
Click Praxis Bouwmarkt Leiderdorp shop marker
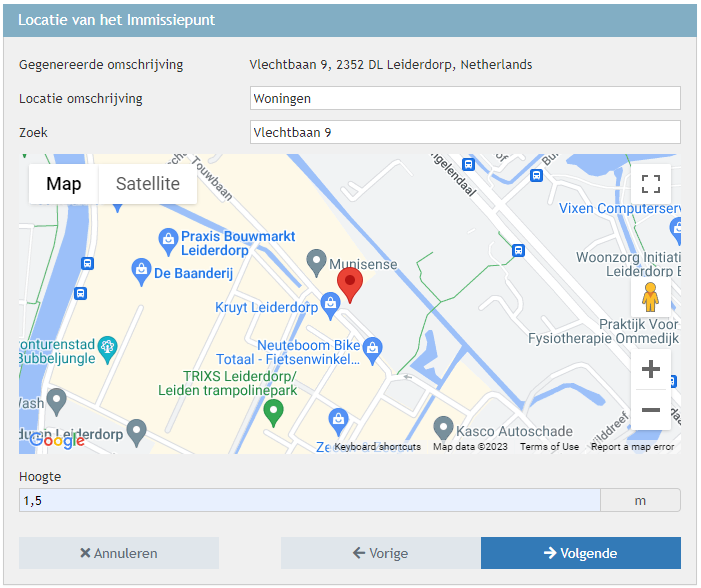coord(168,238)
